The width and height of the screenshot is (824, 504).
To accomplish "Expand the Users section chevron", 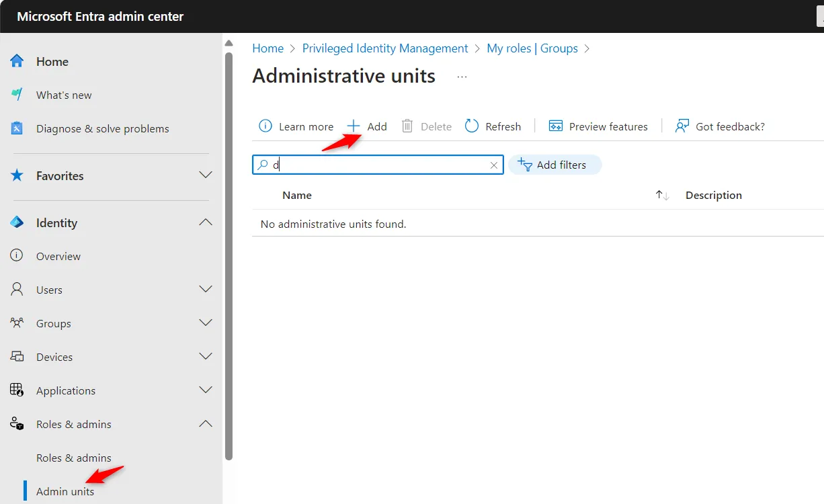I will tap(206, 289).
